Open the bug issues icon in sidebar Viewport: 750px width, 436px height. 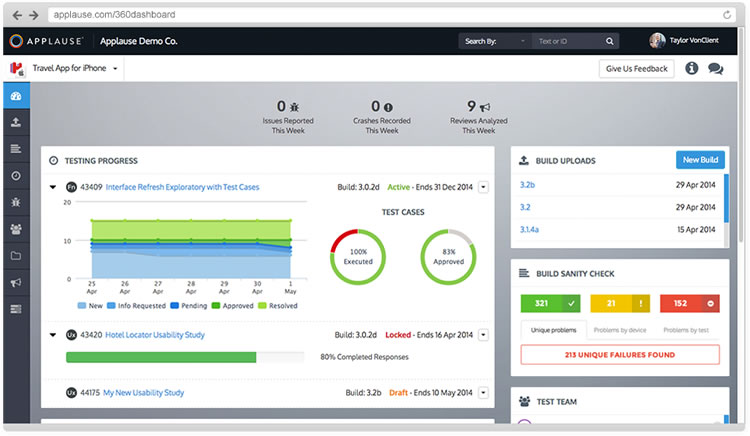(x=15, y=202)
